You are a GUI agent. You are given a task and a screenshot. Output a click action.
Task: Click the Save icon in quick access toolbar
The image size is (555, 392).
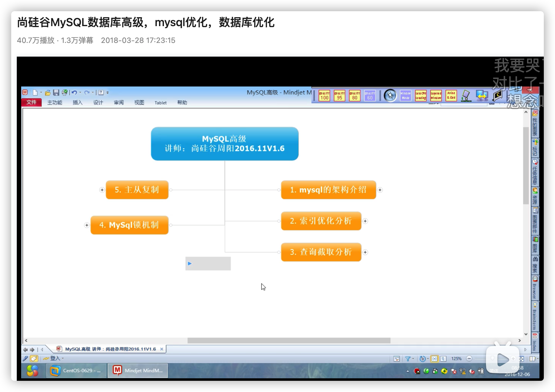(x=56, y=92)
